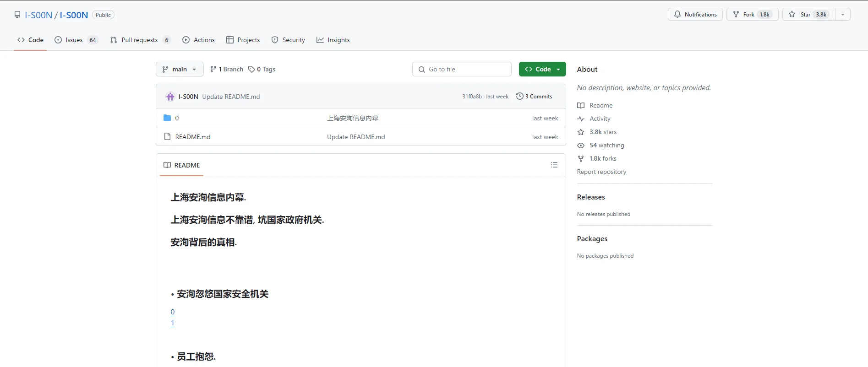Open the Insights tab

pyautogui.click(x=333, y=40)
